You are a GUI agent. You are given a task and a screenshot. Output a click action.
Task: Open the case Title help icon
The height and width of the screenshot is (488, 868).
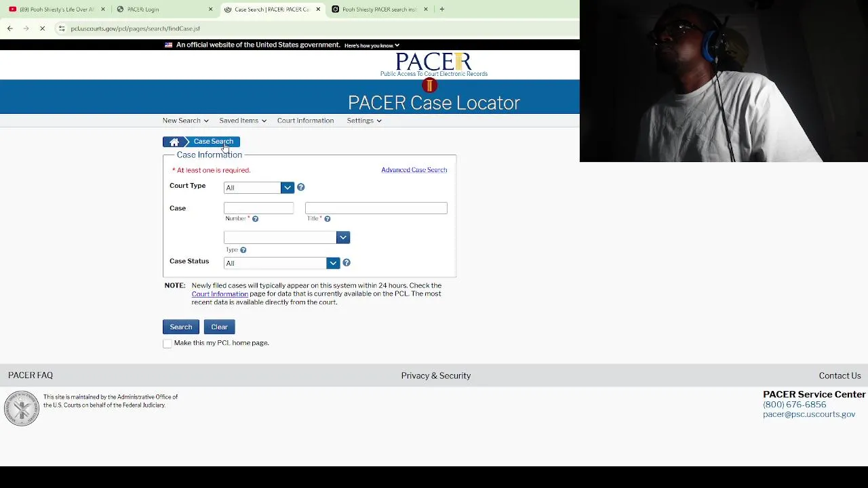(327, 219)
